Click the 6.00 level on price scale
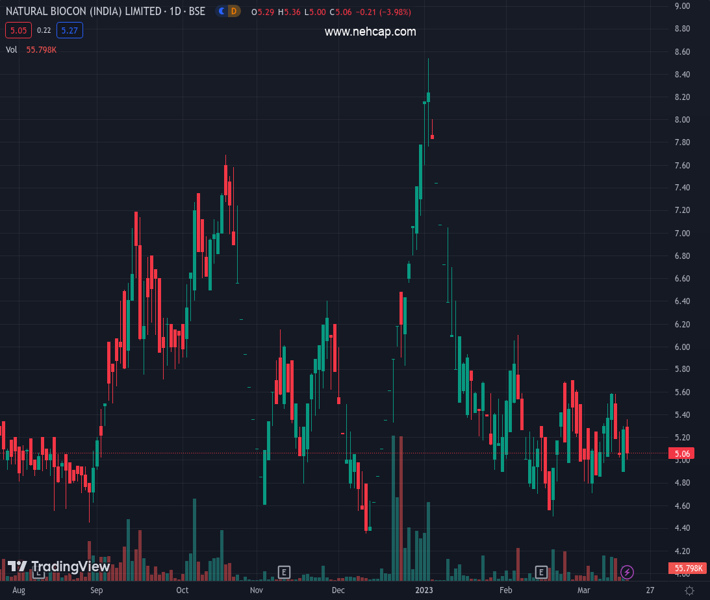710x600 pixels. point(683,347)
